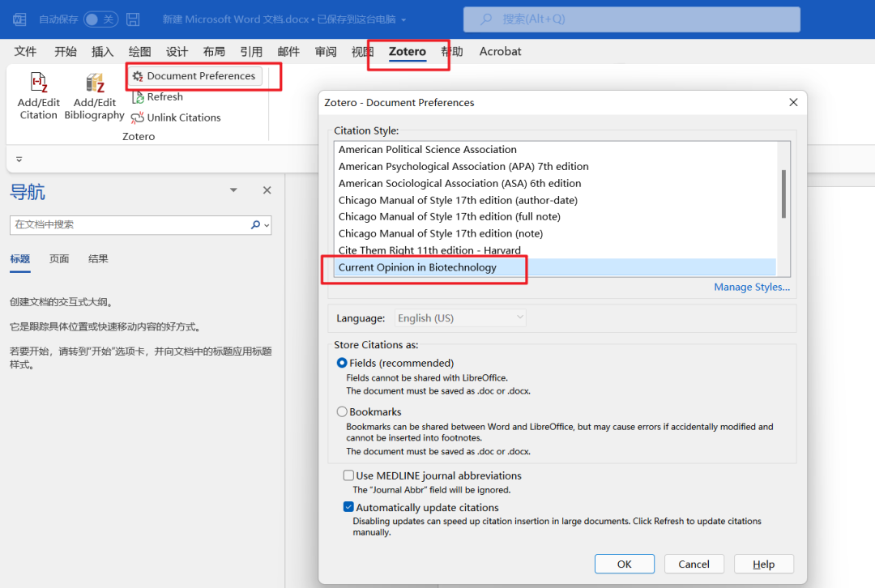Click the 在文档中搜索 search field

130,225
